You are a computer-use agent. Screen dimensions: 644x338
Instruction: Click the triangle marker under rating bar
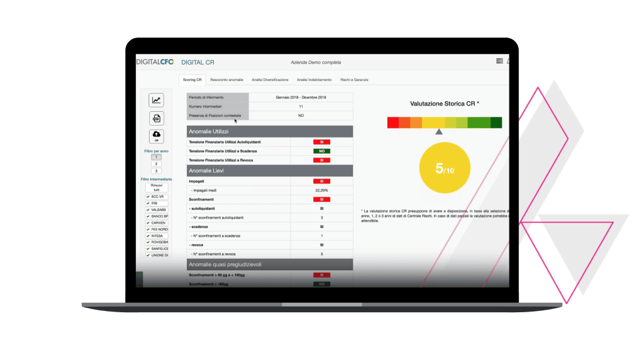439,132
